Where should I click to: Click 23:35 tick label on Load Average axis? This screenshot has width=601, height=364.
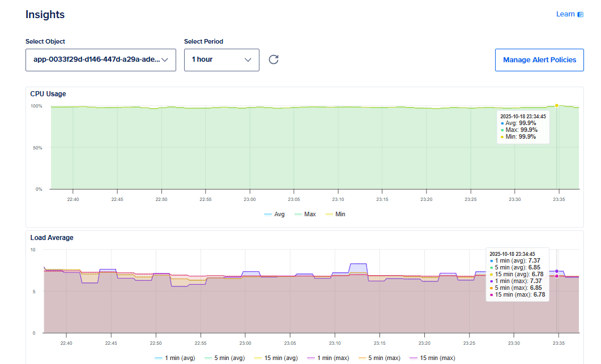[559, 343]
